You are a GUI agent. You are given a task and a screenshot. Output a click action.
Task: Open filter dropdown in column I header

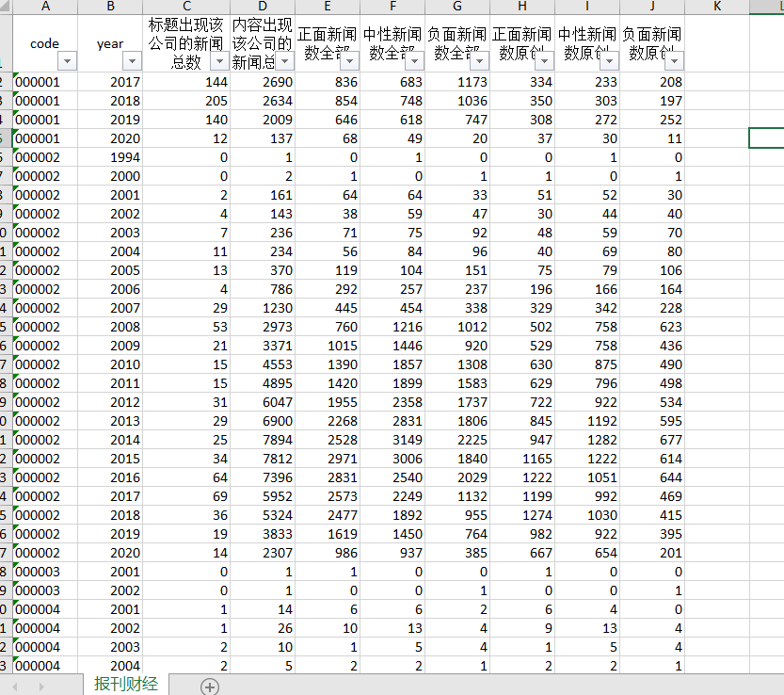click(x=610, y=61)
